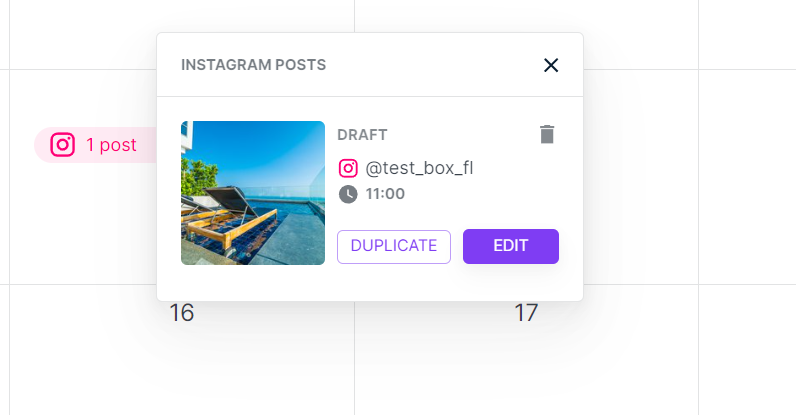Click blank area below day 17 number
796x415 pixels.
(526, 370)
